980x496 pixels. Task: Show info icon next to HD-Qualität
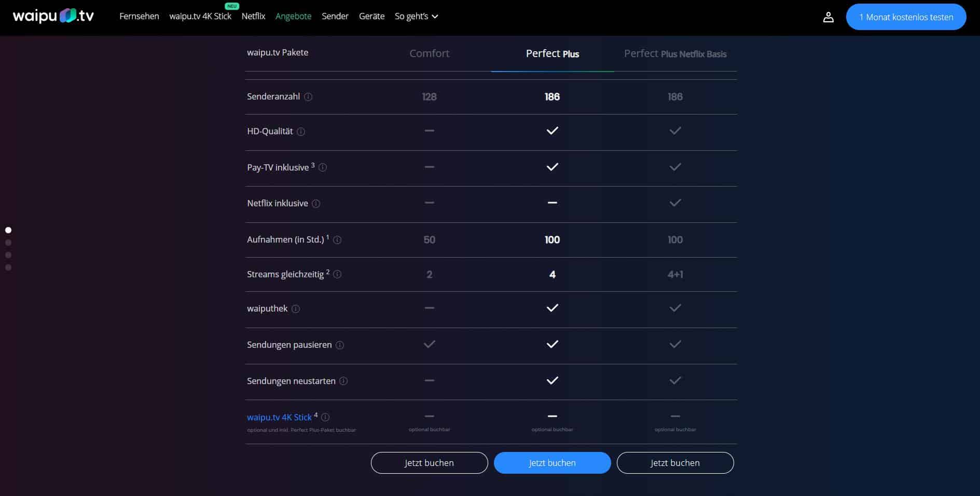coord(301,132)
